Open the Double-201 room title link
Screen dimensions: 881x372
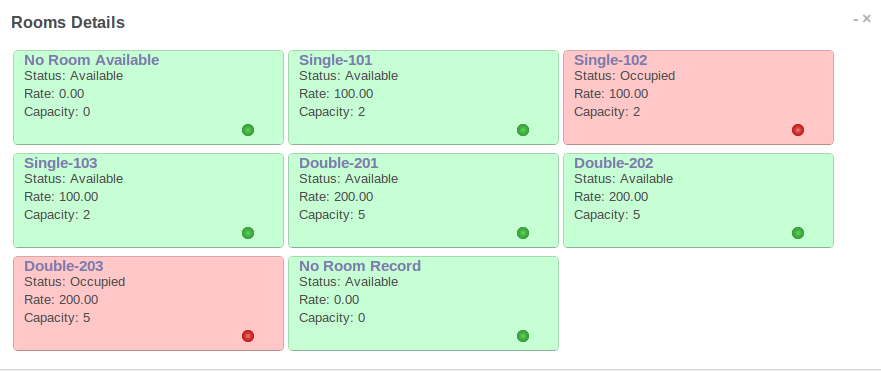tap(339, 163)
